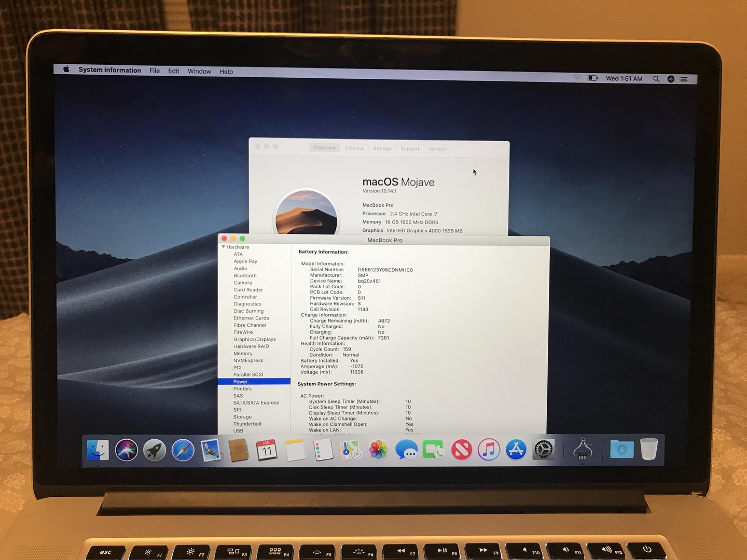Screen dimensions: 747x560
Task: Select Audio in sidebar
Action: click(240, 269)
